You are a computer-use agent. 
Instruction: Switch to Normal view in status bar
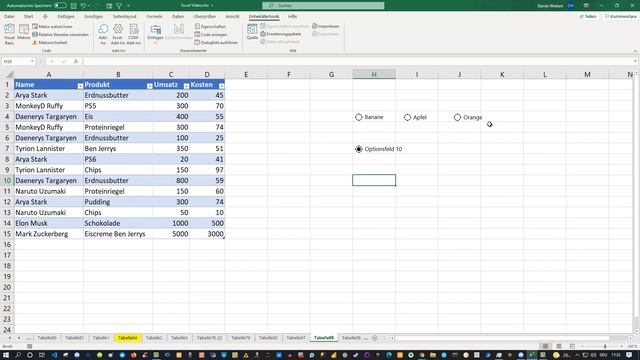(545, 347)
